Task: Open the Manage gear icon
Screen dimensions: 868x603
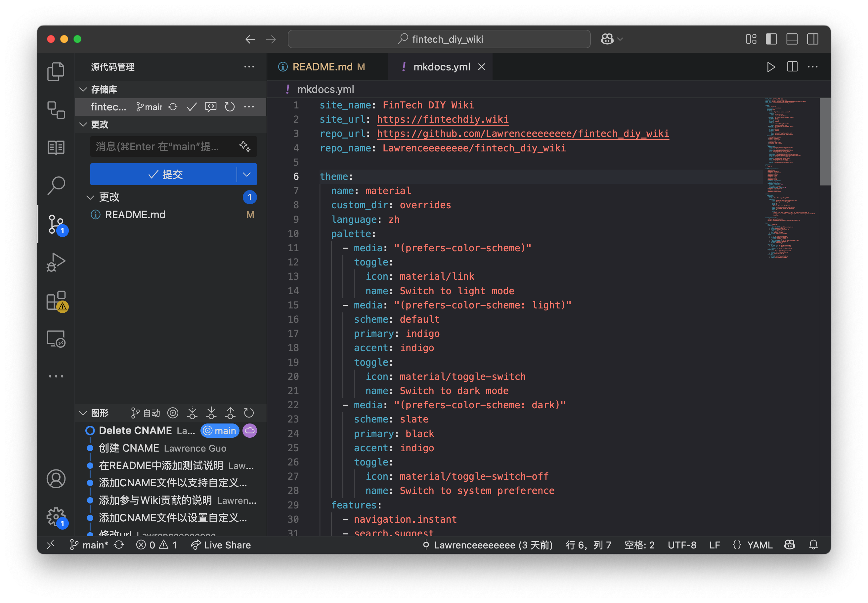Action: tap(57, 517)
